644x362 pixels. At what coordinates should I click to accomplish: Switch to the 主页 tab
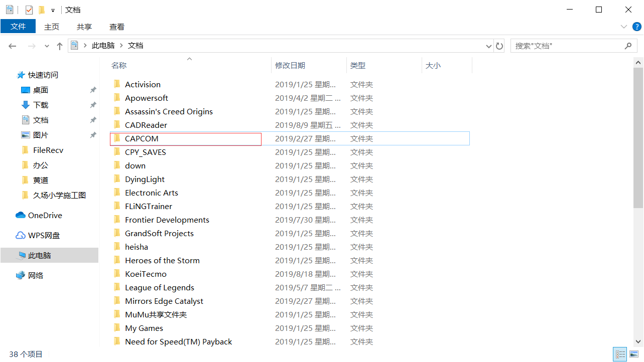coord(52,27)
